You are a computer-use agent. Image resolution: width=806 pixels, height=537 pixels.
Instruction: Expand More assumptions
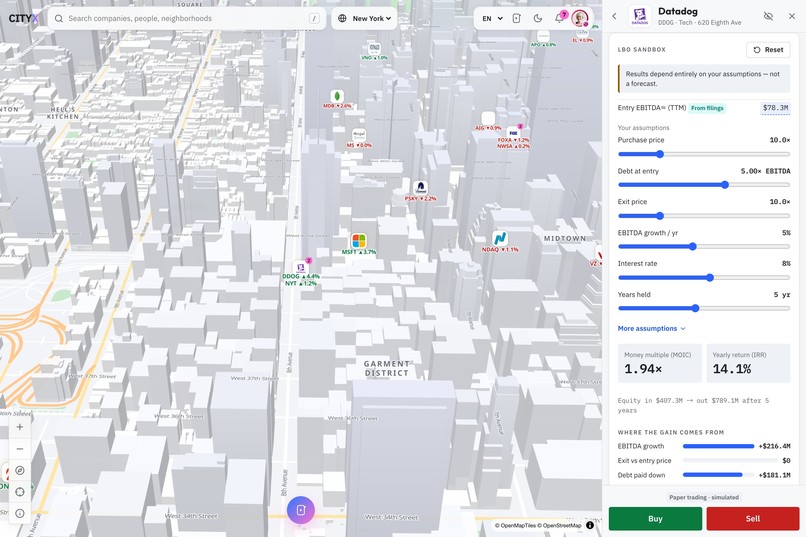(651, 328)
